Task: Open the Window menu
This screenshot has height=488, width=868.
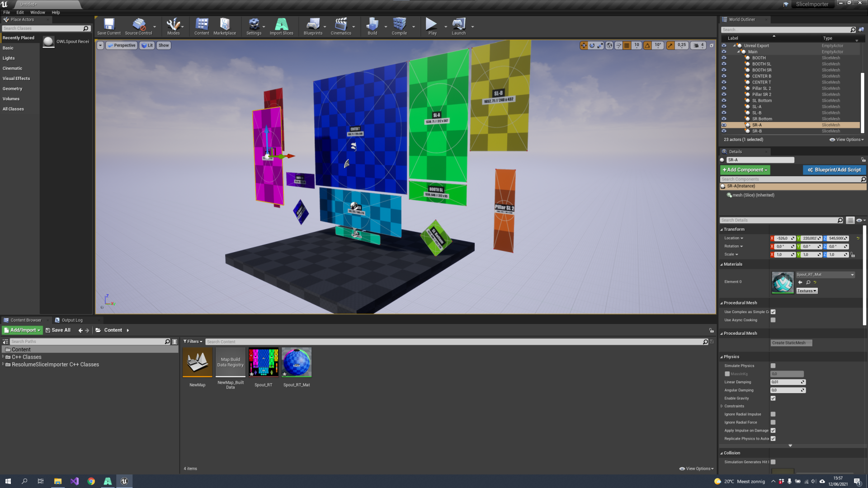Action: click(x=38, y=12)
